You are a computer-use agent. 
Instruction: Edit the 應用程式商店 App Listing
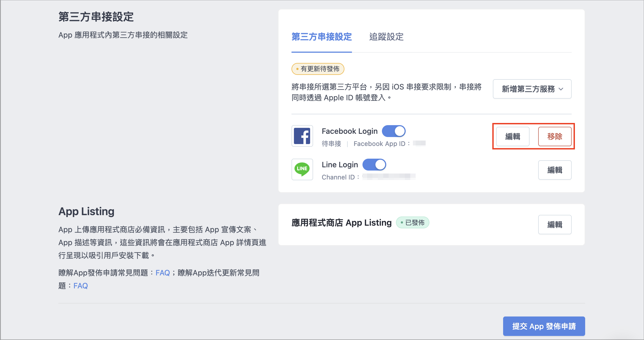coord(555,225)
